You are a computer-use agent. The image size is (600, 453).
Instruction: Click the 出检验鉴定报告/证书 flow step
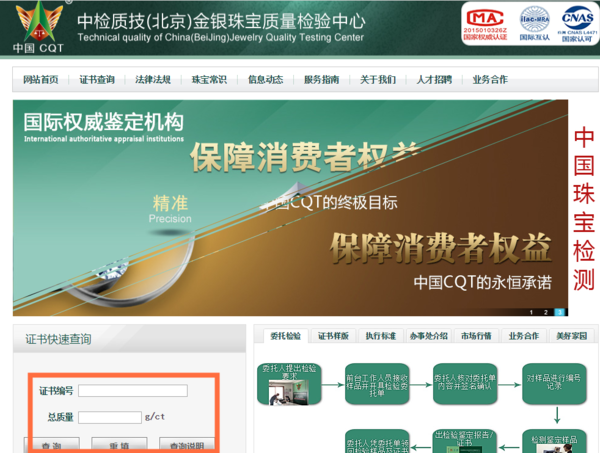click(x=465, y=442)
